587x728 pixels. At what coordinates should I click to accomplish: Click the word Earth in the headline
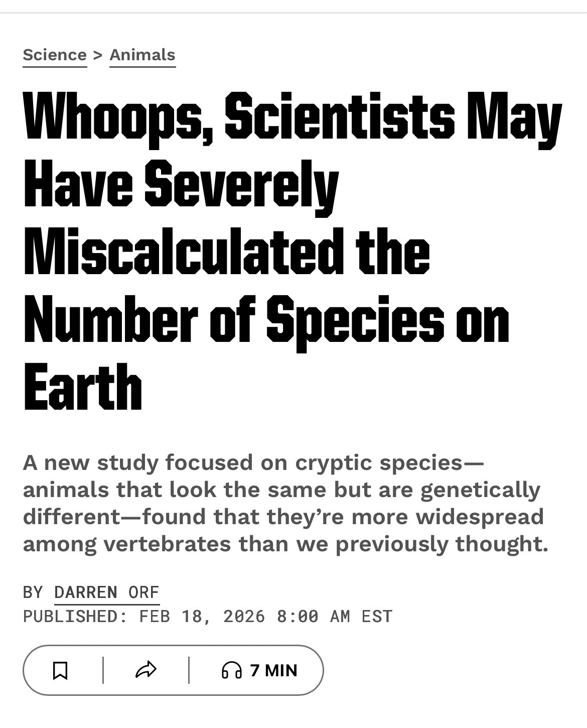[83, 387]
